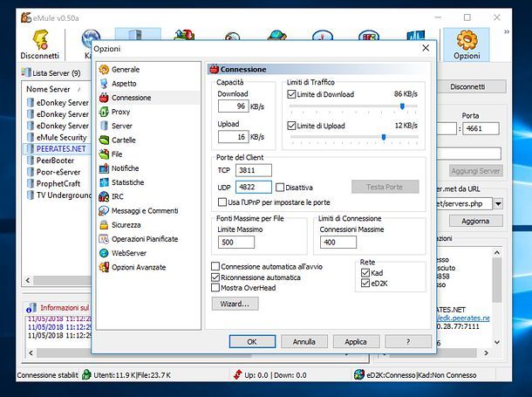Screen dimensions: 532x397
Task: Open the IRC options page
Action: coord(118,196)
